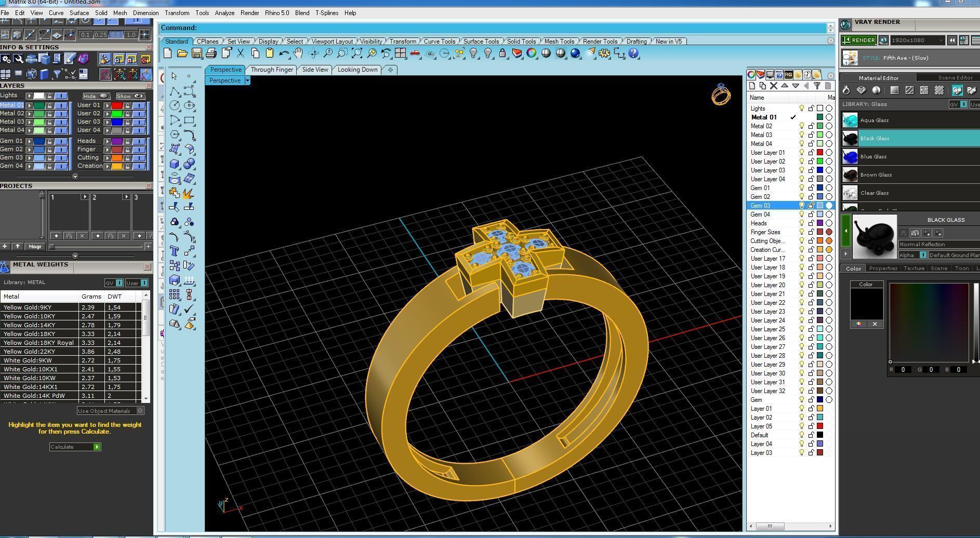This screenshot has width=980, height=538.
Task: Select the pointer arrow tool in sidebar
Action: point(174,76)
